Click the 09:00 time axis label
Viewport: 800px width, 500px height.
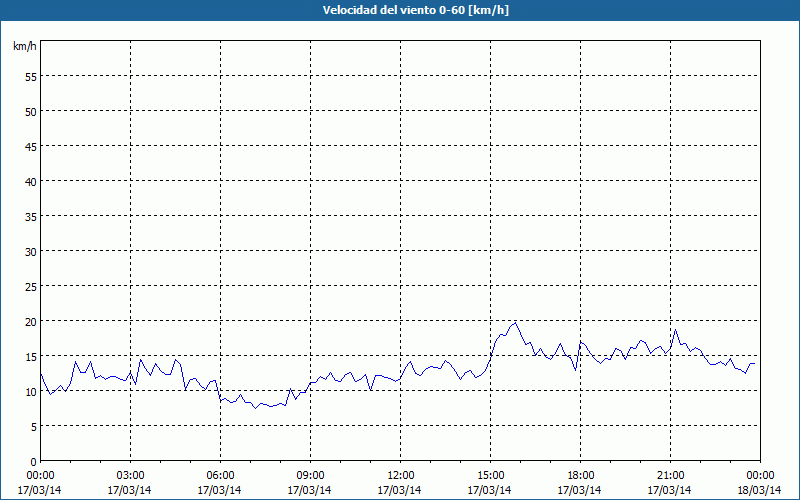pos(310,476)
